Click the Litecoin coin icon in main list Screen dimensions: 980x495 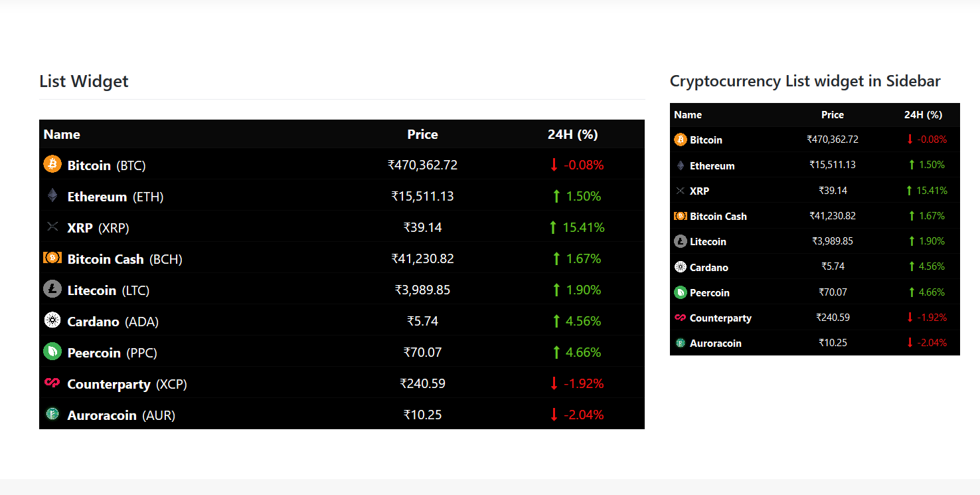tap(52, 289)
